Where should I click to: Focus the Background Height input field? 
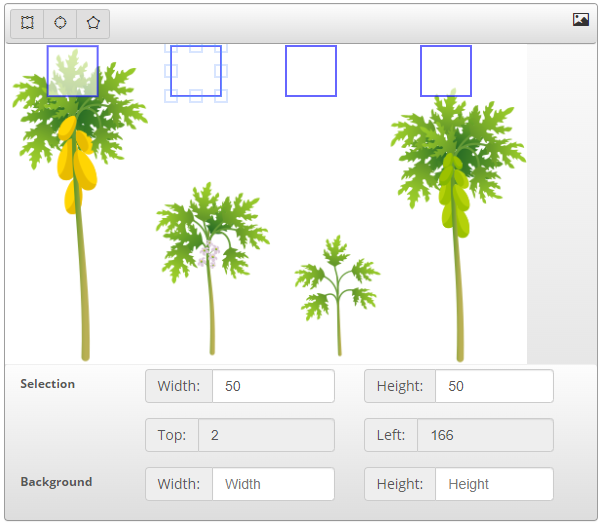pyautogui.click(x=493, y=484)
